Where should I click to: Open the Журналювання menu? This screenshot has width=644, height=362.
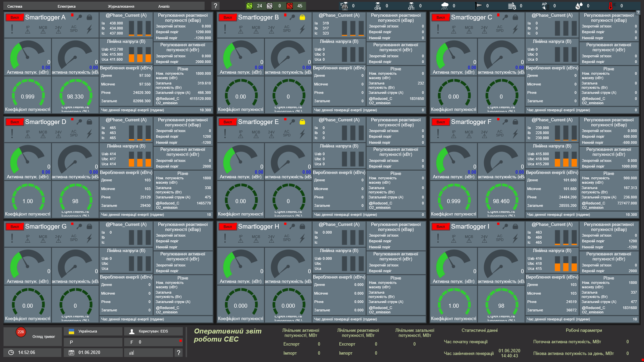click(121, 6)
